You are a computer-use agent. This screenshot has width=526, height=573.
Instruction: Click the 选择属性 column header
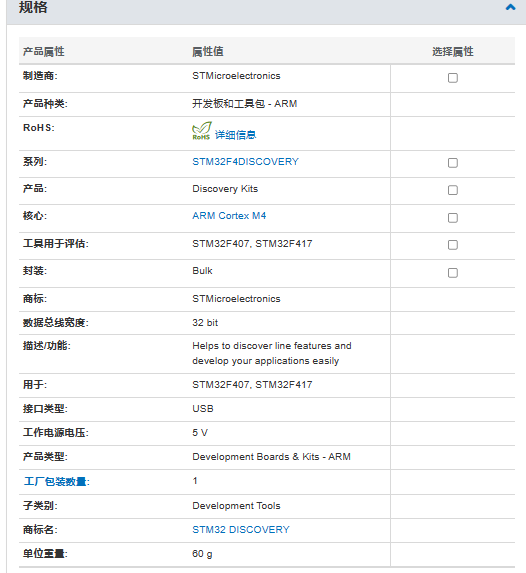pyautogui.click(x=453, y=52)
